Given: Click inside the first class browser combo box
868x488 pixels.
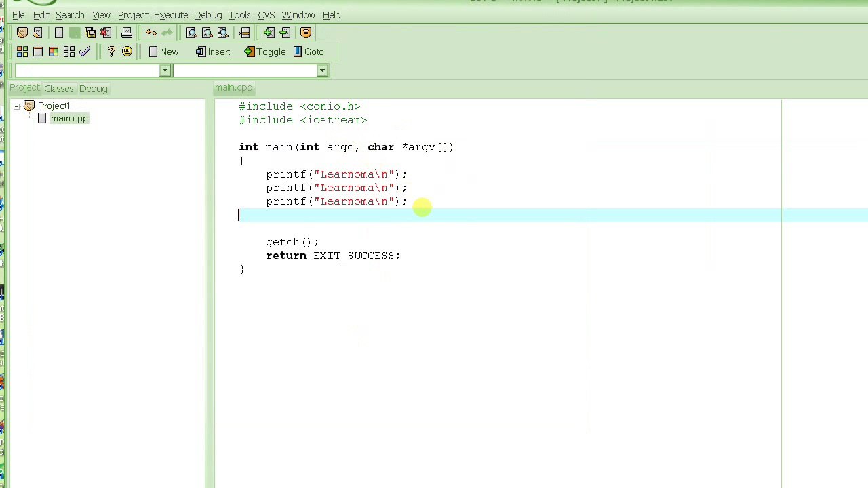Looking at the screenshot, I should (87, 70).
